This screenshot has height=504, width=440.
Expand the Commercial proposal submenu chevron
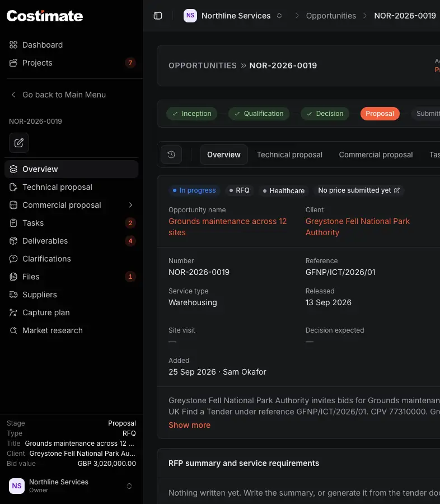tap(130, 205)
